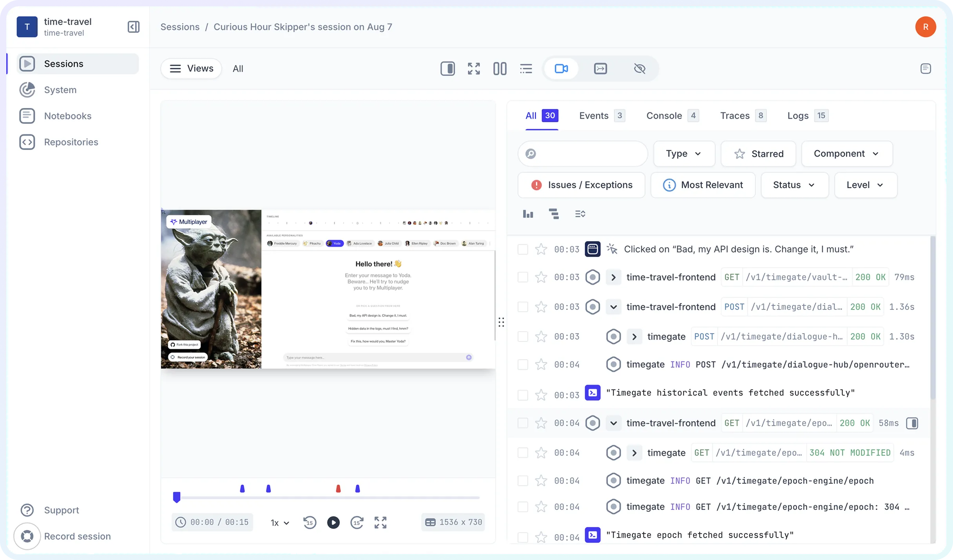The height and width of the screenshot is (560, 953).
Task: Collapse the GET /v1/timegate/epo 58ms row
Action: (613, 423)
